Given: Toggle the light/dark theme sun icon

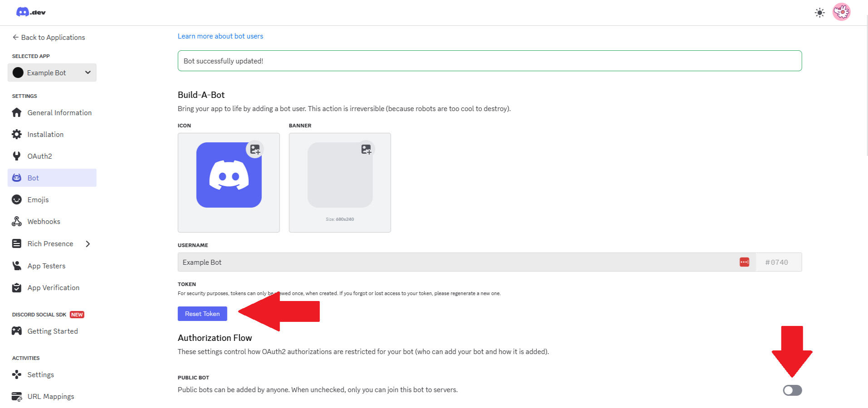Looking at the screenshot, I should coord(819,13).
